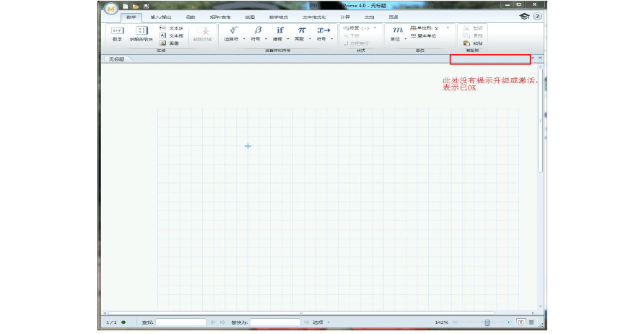Expand the Units (单位) dropdown arrow
This screenshot has width=644, height=334.
click(405, 39)
